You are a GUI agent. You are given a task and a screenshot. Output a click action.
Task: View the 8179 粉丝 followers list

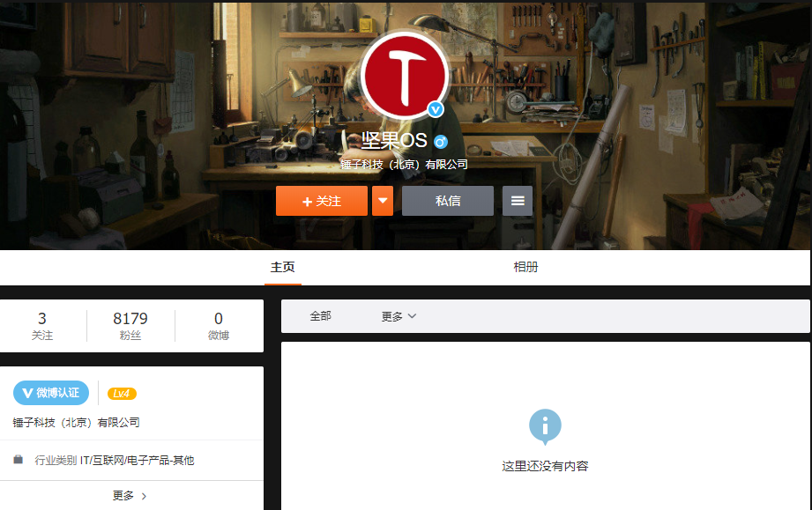coord(130,326)
